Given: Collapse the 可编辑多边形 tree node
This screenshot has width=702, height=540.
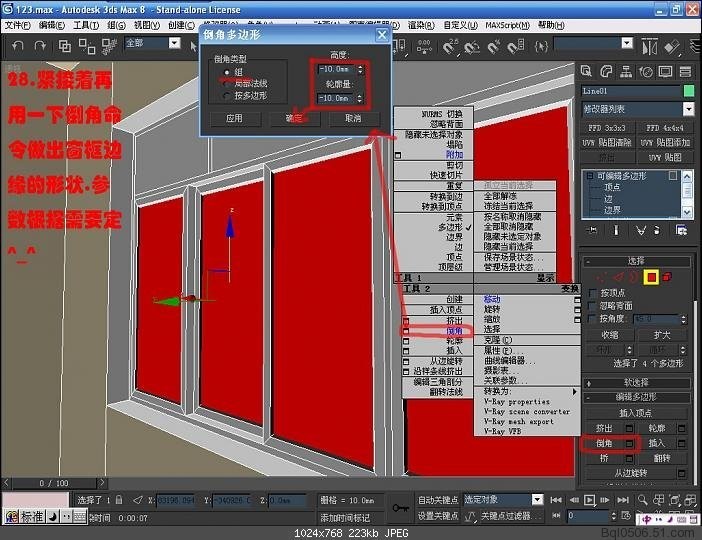Looking at the screenshot, I should [590, 176].
